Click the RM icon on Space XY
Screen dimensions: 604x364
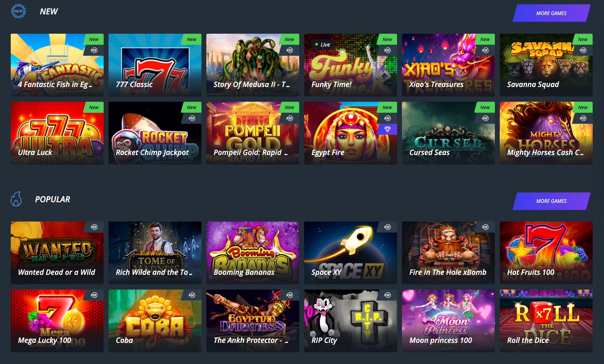pyautogui.click(x=387, y=227)
